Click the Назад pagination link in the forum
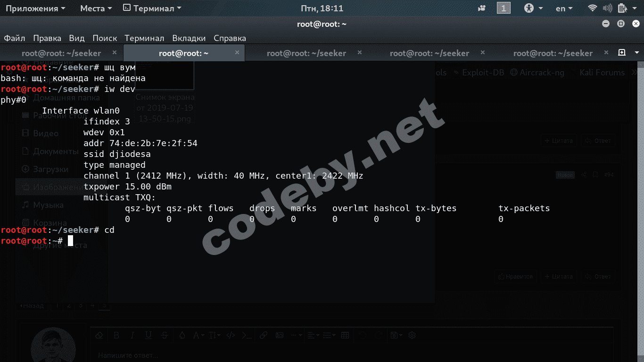The height and width of the screenshot is (362, 644). point(32,305)
